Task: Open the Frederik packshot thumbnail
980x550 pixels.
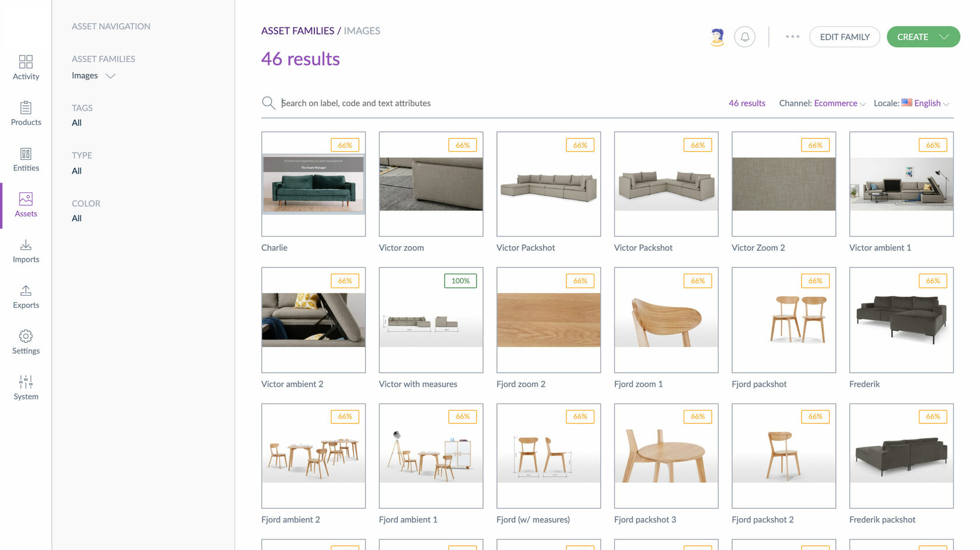Action: [901, 456]
